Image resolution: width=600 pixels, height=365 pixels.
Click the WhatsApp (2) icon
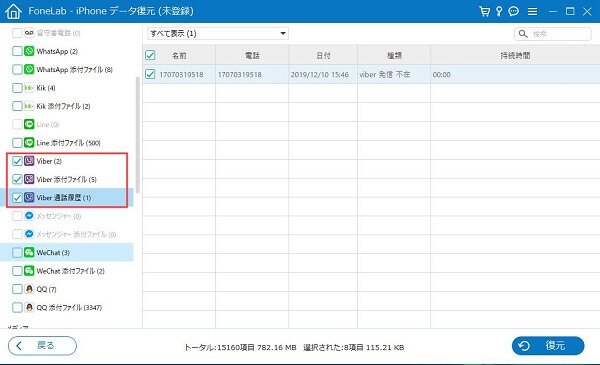point(29,51)
